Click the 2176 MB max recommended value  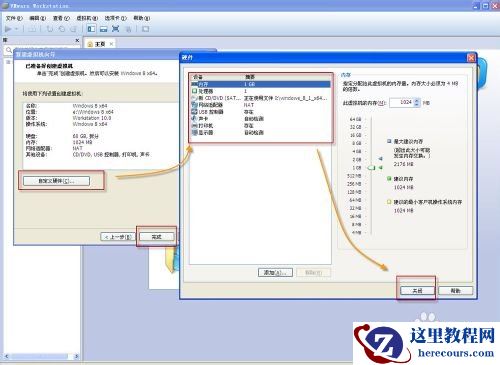pyautogui.click(x=403, y=164)
